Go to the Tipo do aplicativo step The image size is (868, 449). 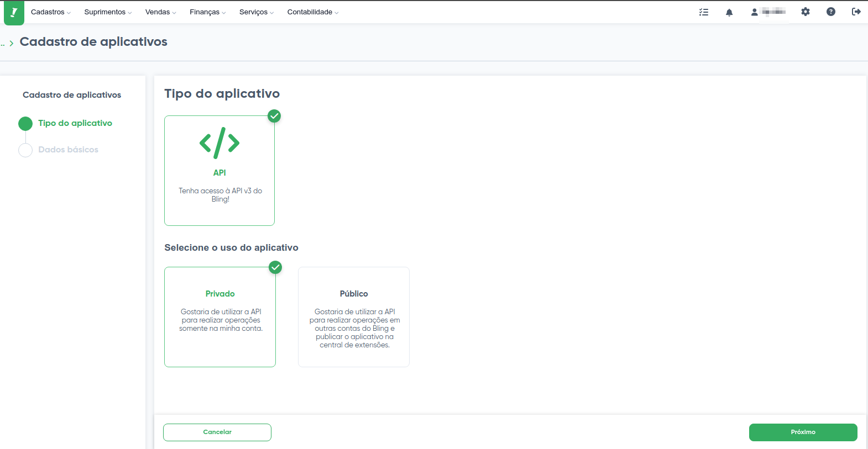pyautogui.click(x=75, y=123)
